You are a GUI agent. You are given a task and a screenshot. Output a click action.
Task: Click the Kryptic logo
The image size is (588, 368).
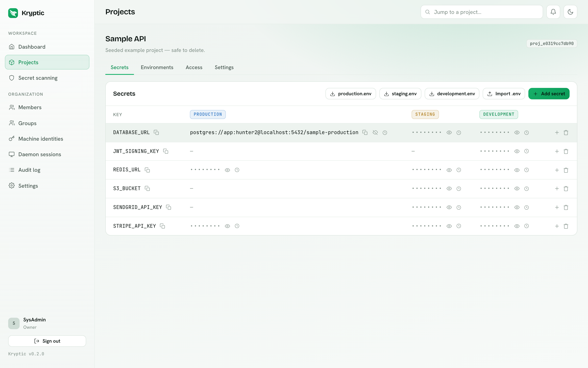(13, 13)
